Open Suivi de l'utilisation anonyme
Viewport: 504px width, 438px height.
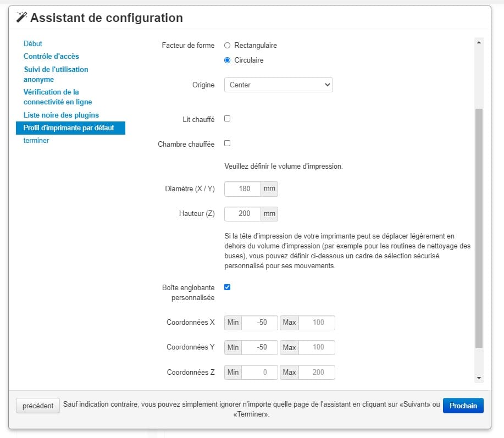56,74
